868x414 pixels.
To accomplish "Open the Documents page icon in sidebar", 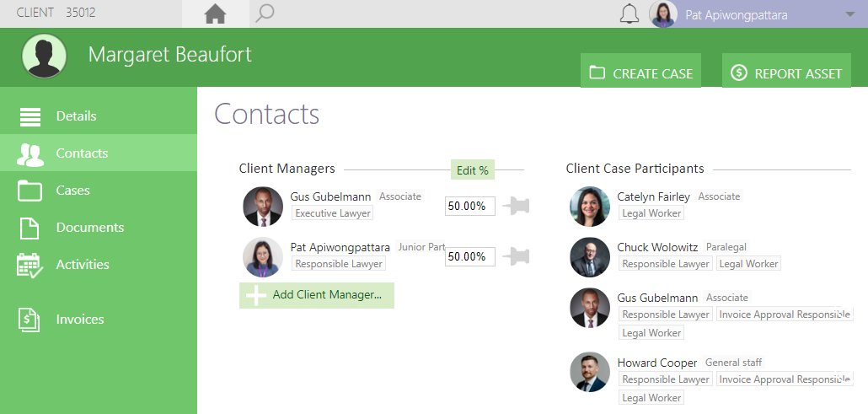I will [29, 228].
